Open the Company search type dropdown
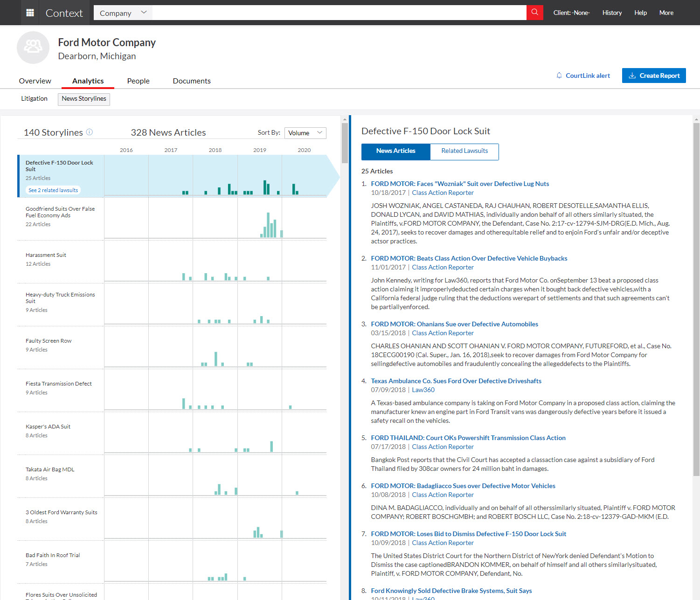 point(123,13)
